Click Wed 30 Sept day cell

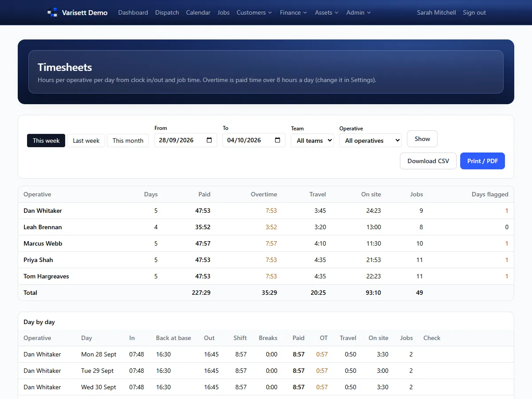click(98, 387)
